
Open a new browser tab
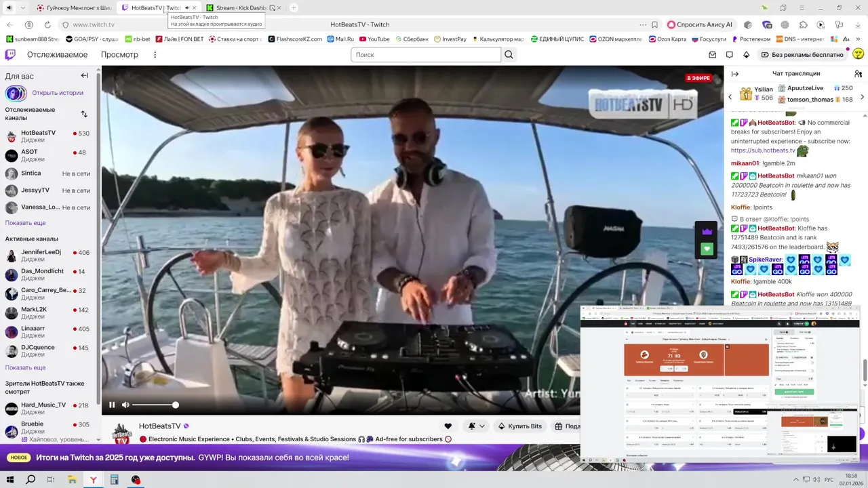click(x=294, y=7)
